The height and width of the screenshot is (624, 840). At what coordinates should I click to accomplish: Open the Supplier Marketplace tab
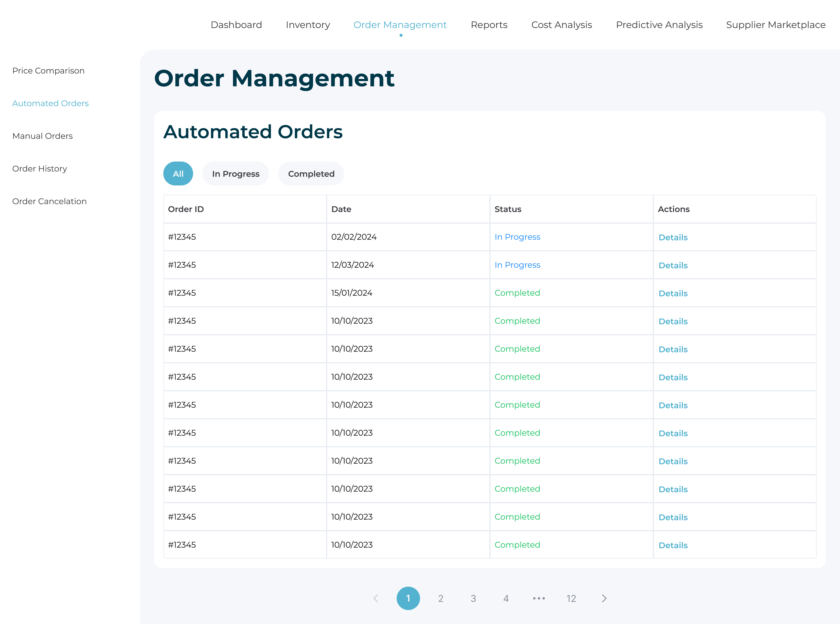(x=775, y=25)
